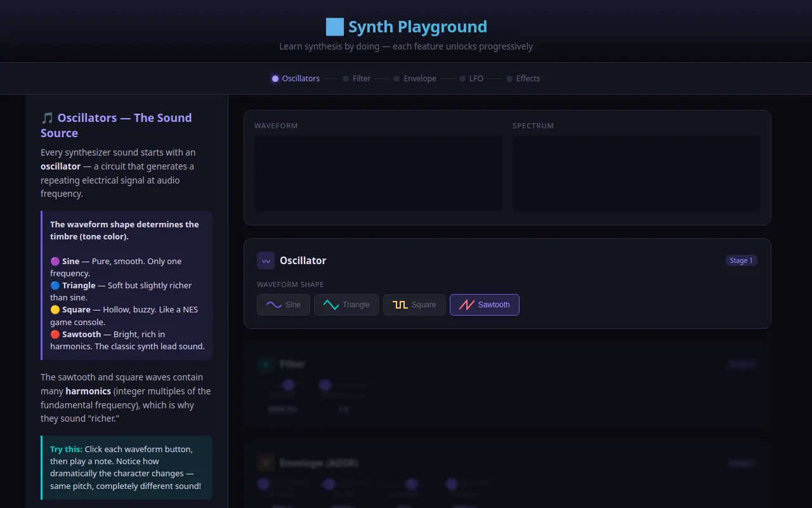
Task: Click the music note emoji in the sidebar heading
Action: [x=48, y=118]
